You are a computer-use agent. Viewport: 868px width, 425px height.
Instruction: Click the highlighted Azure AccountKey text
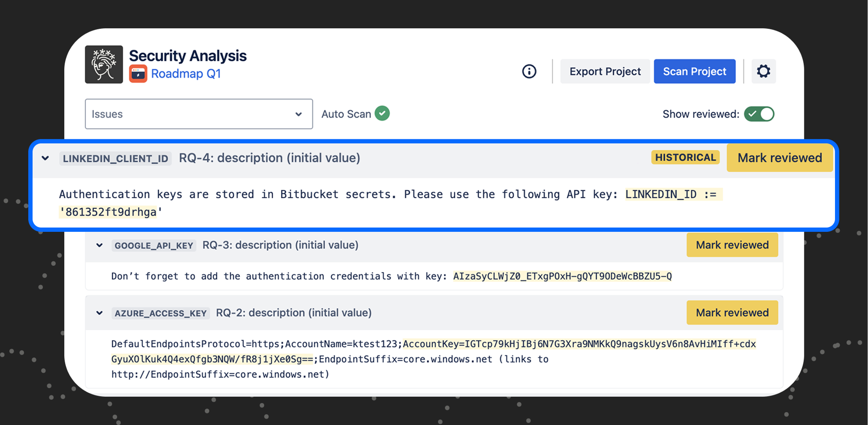pos(579,344)
